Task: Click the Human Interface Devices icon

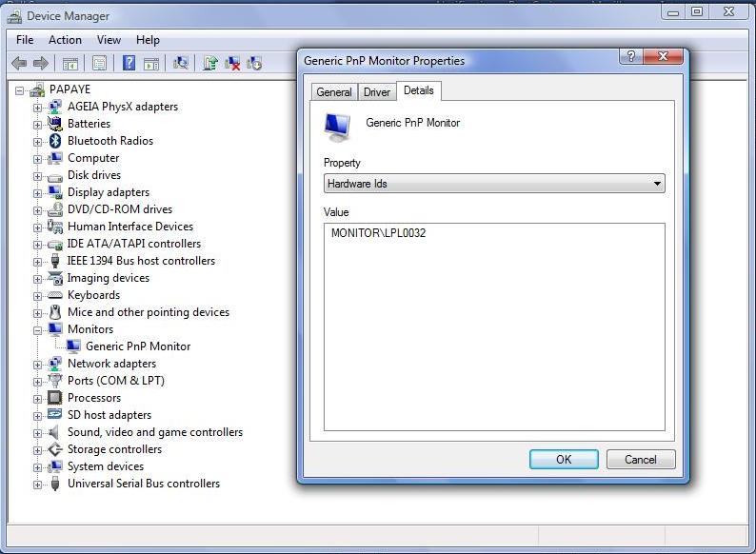Action: click(55, 227)
